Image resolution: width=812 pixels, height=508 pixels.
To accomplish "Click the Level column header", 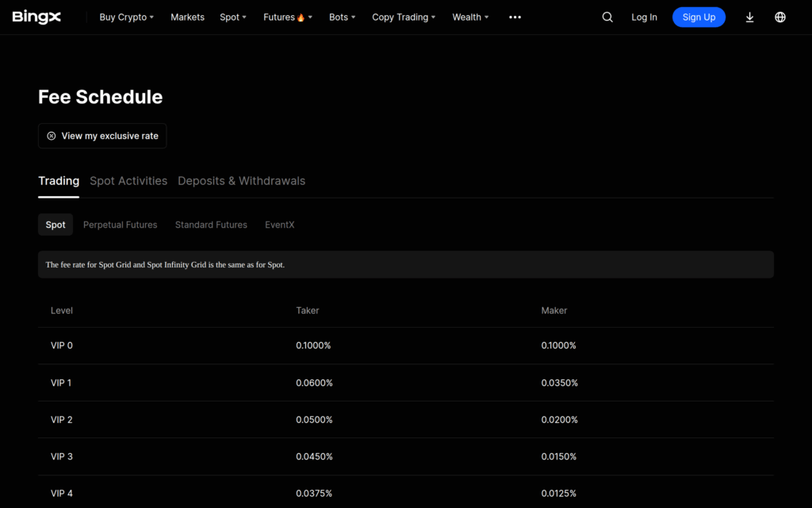I will coord(62,310).
